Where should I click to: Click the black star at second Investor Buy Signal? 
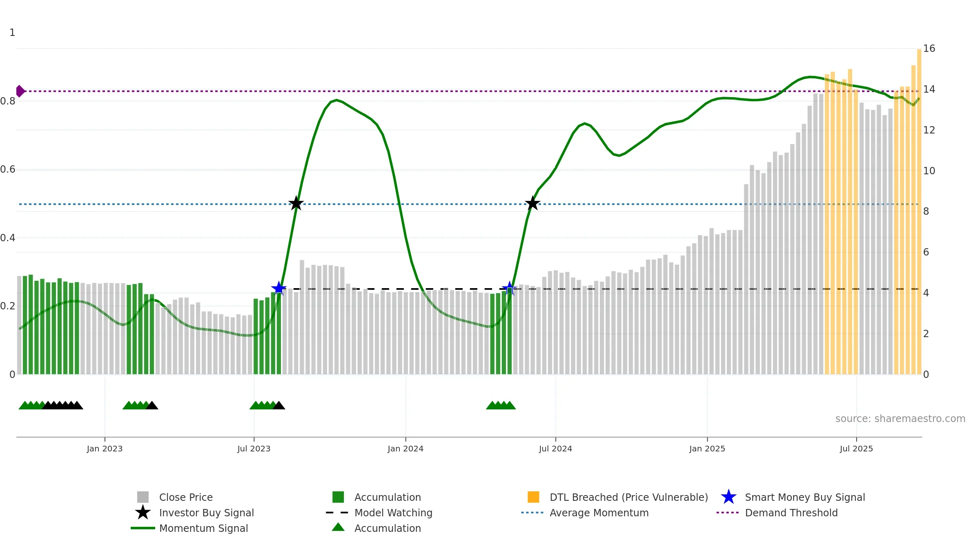[532, 203]
